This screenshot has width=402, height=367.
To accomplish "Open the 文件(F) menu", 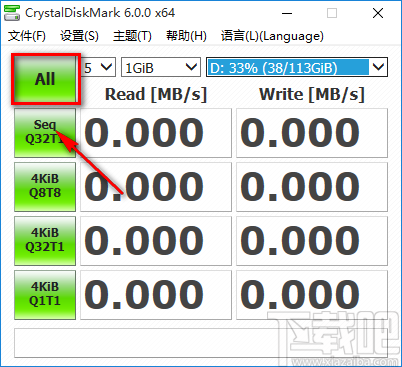I will tap(27, 36).
